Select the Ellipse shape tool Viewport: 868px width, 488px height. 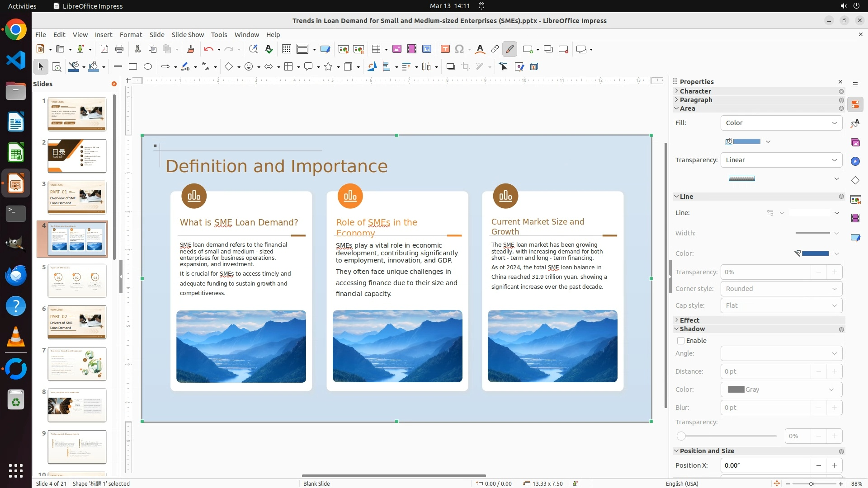click(148, 67)
